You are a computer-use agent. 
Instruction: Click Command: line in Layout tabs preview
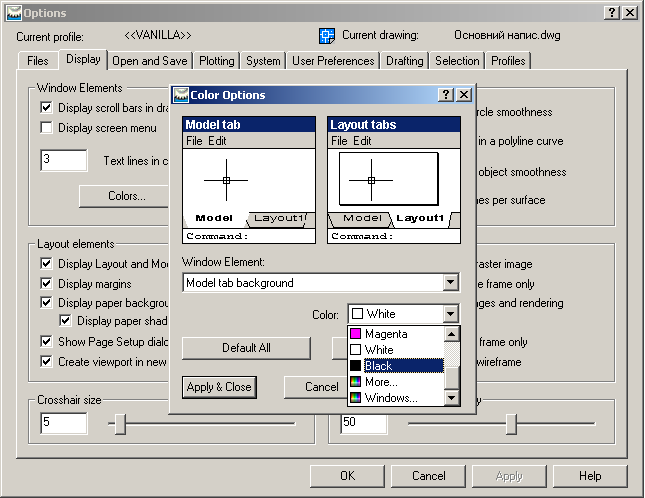click(394, 236)
